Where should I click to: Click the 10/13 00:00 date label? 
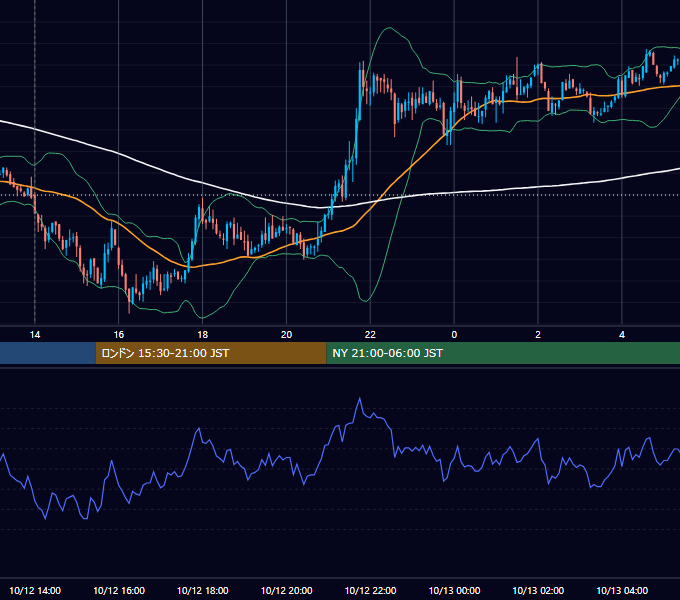click(x=454, y=590)
